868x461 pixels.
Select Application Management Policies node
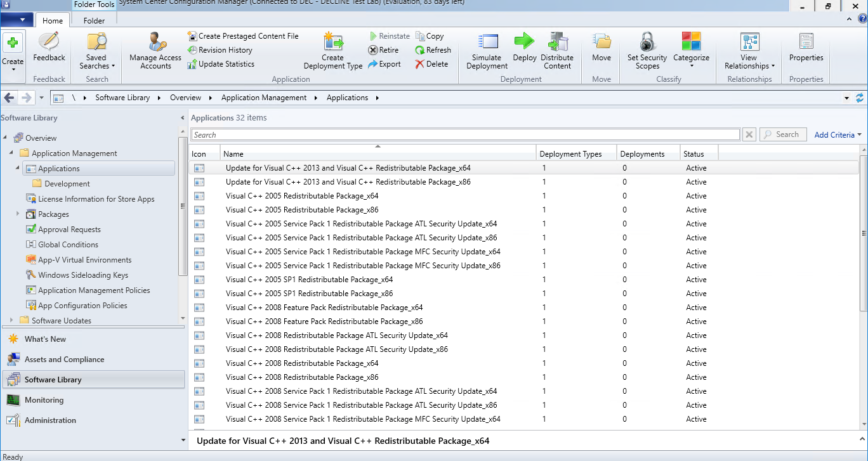pos(88,290)
